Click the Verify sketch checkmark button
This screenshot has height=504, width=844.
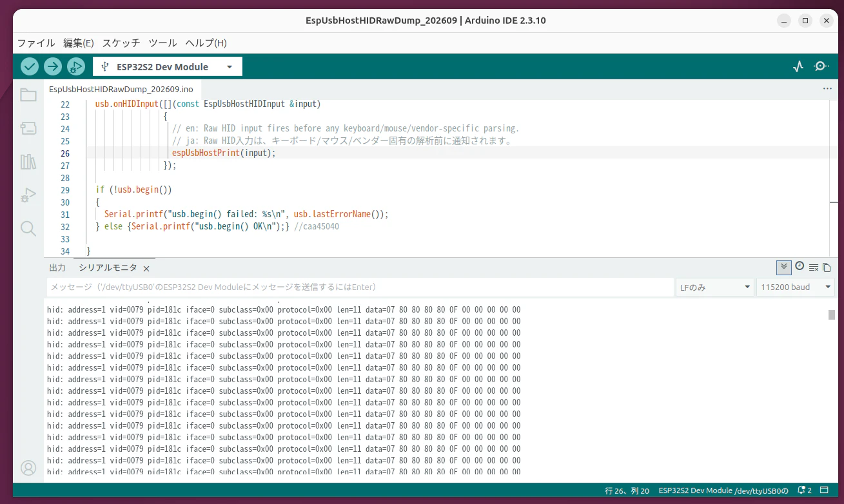[x=30, y=66]
